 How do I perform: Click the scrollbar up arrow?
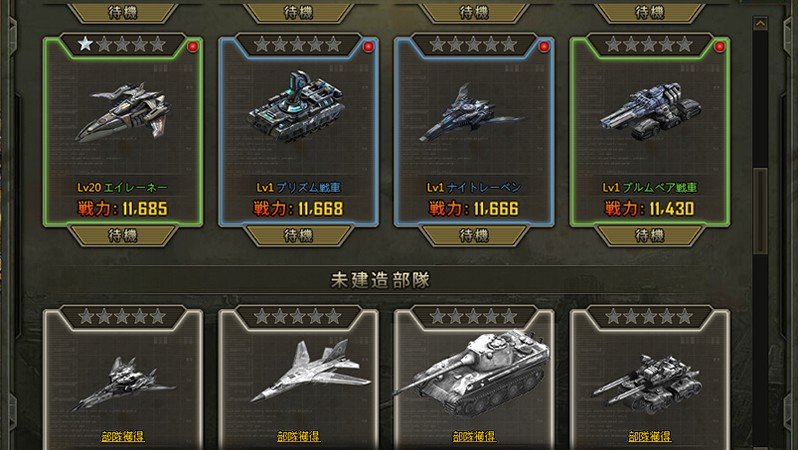(760, 23)
